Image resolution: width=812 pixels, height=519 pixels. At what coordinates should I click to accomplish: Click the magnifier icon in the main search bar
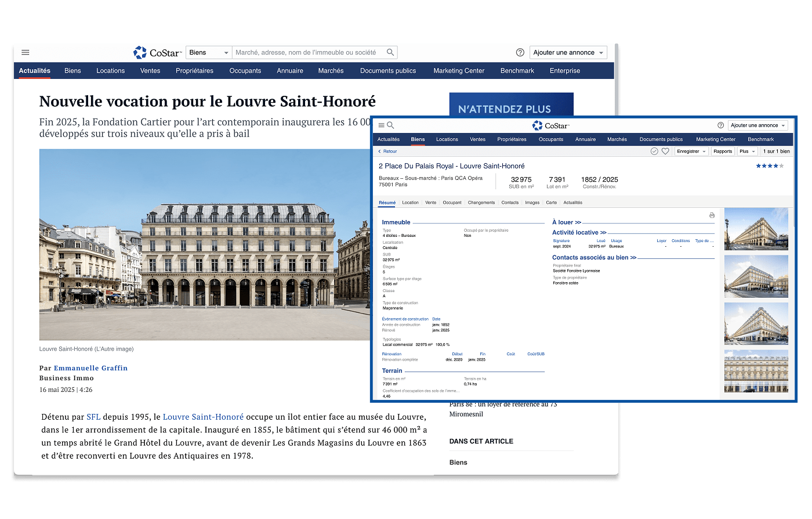(x=390, y=52)
